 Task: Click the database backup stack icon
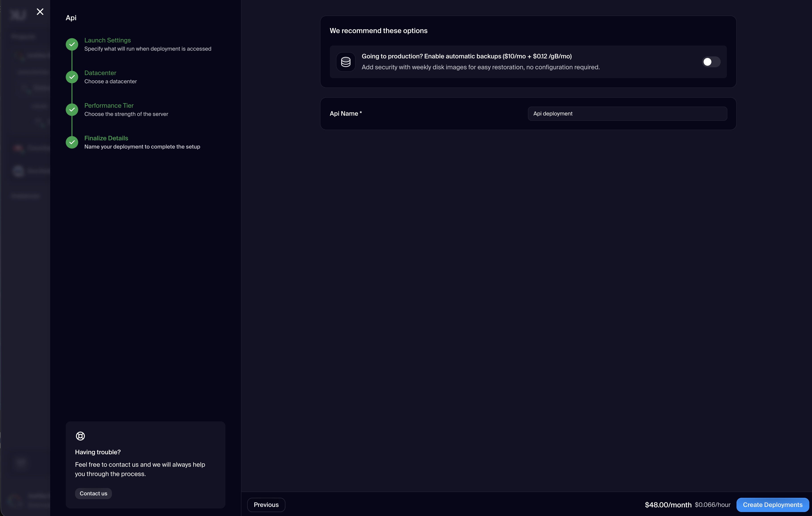[x=346, y=62]
